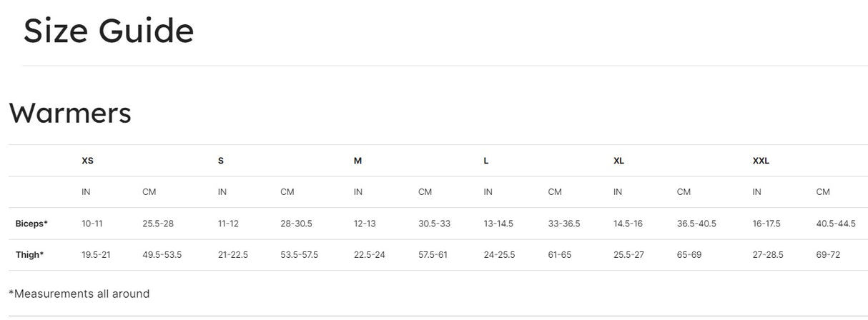Click the Biceps* row label
This screenshot has height=320, width=868.
pos(31,224)
